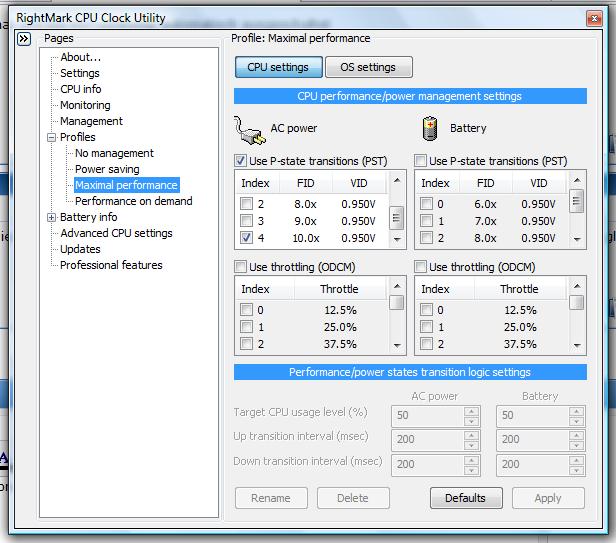Click the AC power plug icon
616x543 pixels.
pyautogui.click(x=250, y=130)
